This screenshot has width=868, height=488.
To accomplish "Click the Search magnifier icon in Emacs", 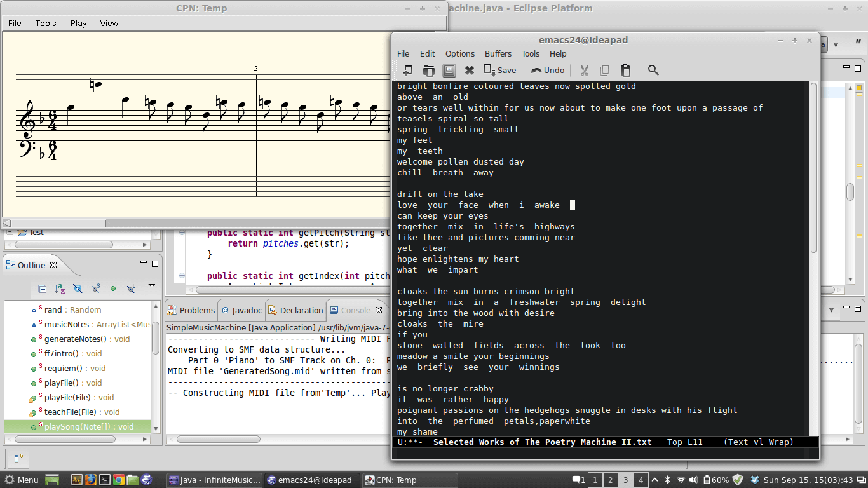I will pyautogui.click(x=653, y=71).
